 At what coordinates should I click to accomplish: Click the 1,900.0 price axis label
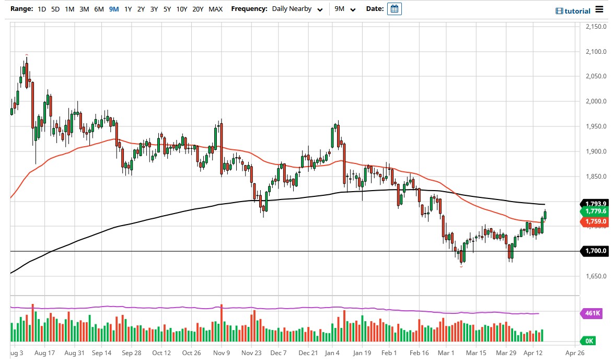tap(596, 151)
